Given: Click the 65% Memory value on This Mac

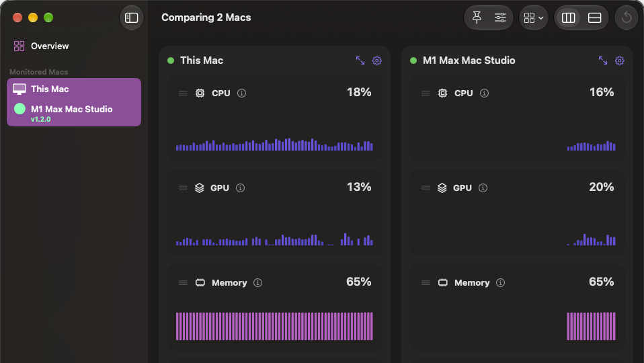Looking at the screenshot, I should point(358,282).
